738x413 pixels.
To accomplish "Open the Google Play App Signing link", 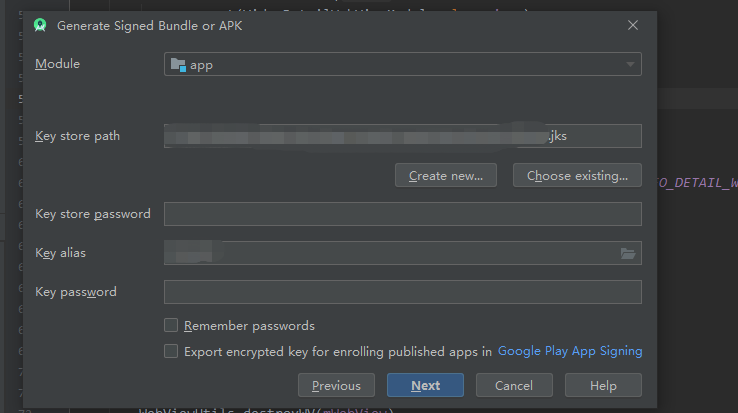I will [x=570, y=351].
